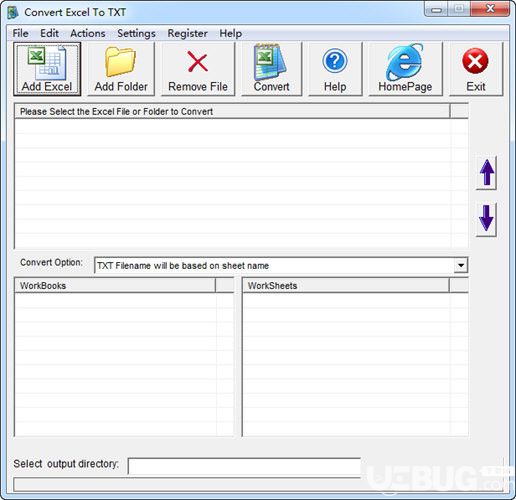Open Help via the blue question icon
This screenshot has height=500, width=516.
coord(335,69)
